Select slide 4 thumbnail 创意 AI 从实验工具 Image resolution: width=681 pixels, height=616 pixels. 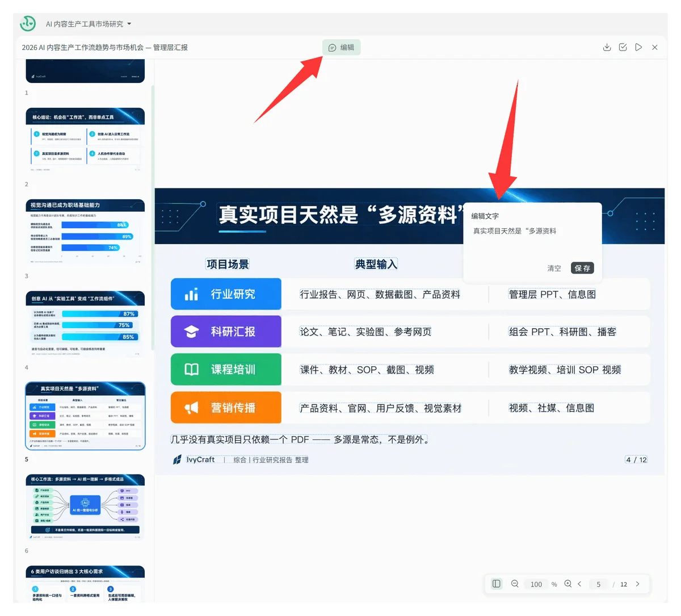(x=85, y=325)
